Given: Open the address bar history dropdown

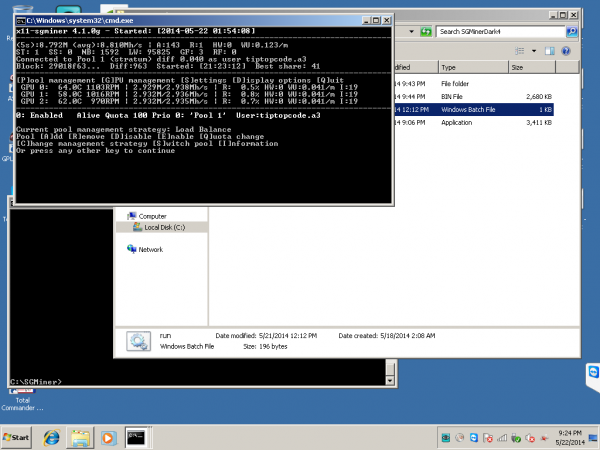Looking at the screenshot, I should tap(411, 31).
